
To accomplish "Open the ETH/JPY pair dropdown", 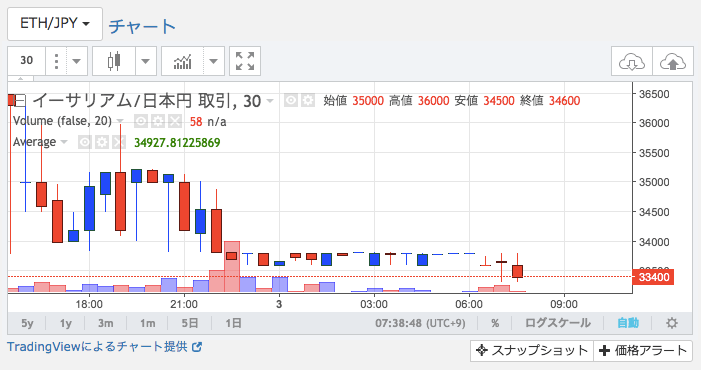I will click(x=55, y=24).
